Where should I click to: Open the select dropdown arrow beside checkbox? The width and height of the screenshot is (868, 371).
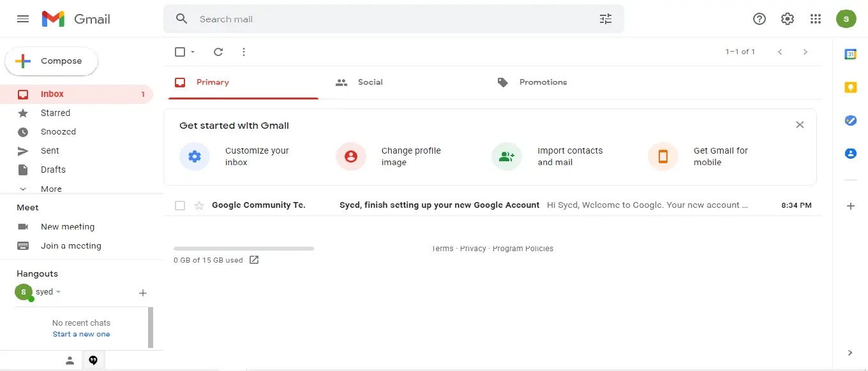[193, 52]
